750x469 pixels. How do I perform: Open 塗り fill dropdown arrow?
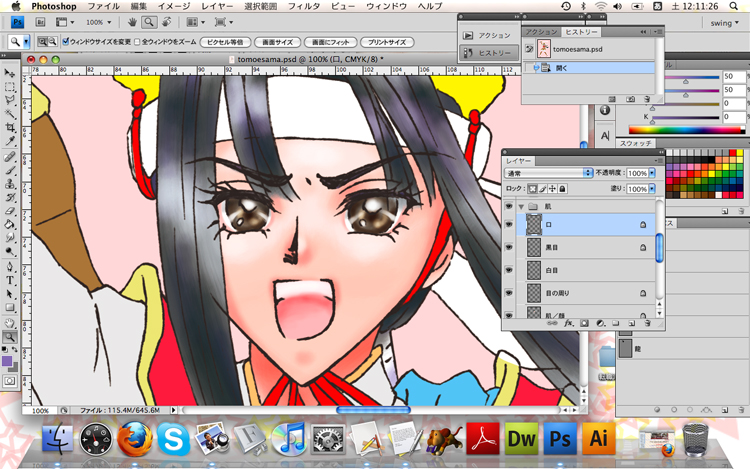651,189
